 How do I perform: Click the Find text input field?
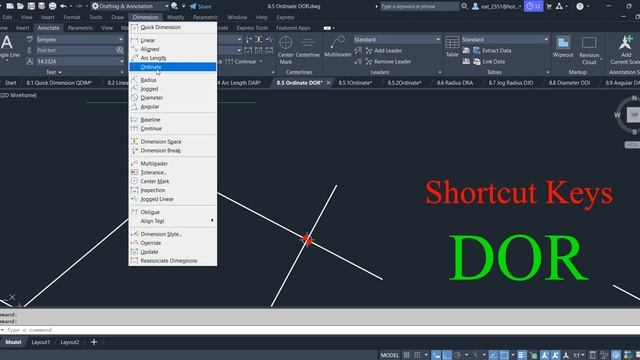[76, 51]
